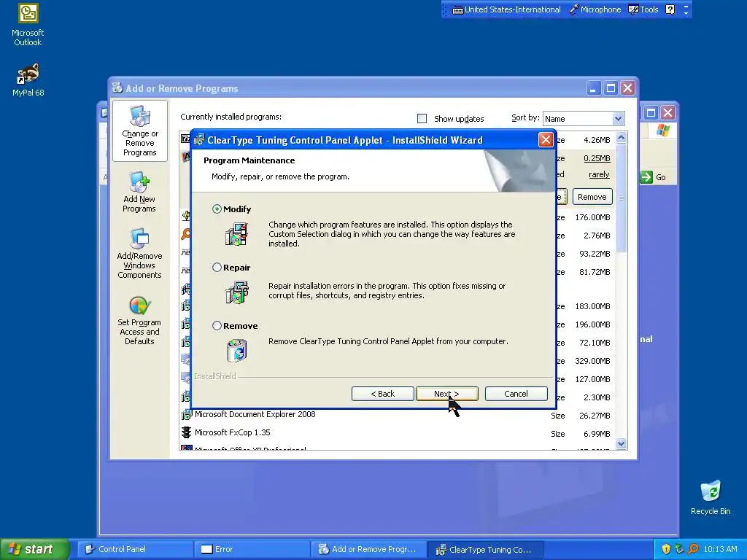Switch to Error taskbar button

[x=252, y=550]
